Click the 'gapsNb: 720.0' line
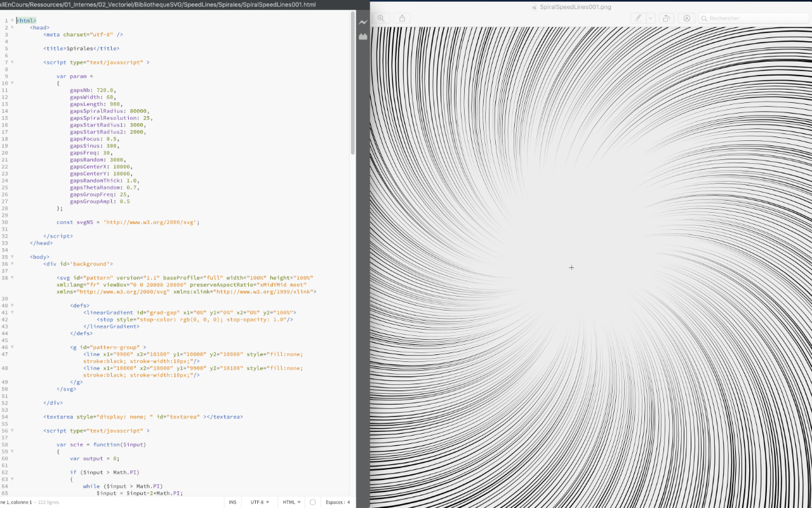812x508 pixels. point(93,90)
